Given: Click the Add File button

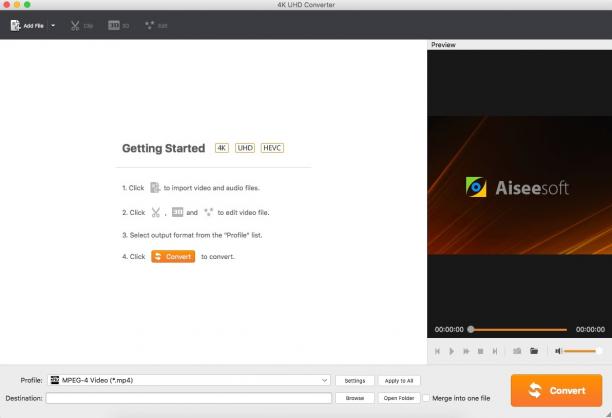Looking at the screenshot, I should click(x=27, y=26).
